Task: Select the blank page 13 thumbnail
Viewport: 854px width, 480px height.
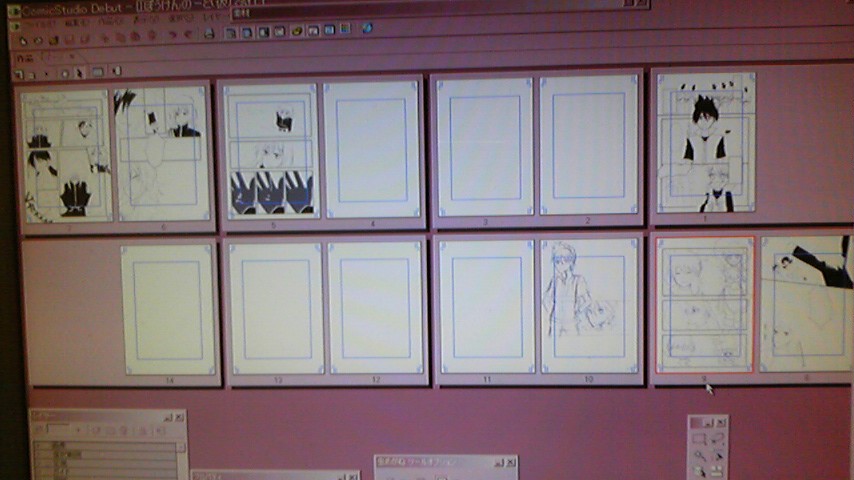Action: point(276,309)
